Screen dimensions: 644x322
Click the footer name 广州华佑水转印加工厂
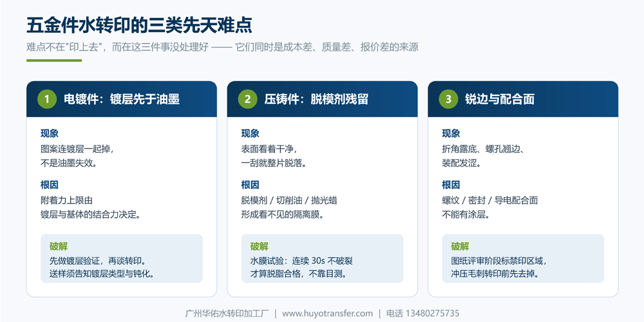[x=227, y=314]
